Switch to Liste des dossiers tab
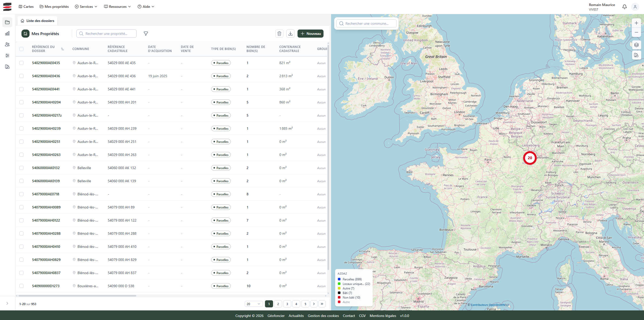Viewport: 644px width, 320px height. [x=38, y=21]
